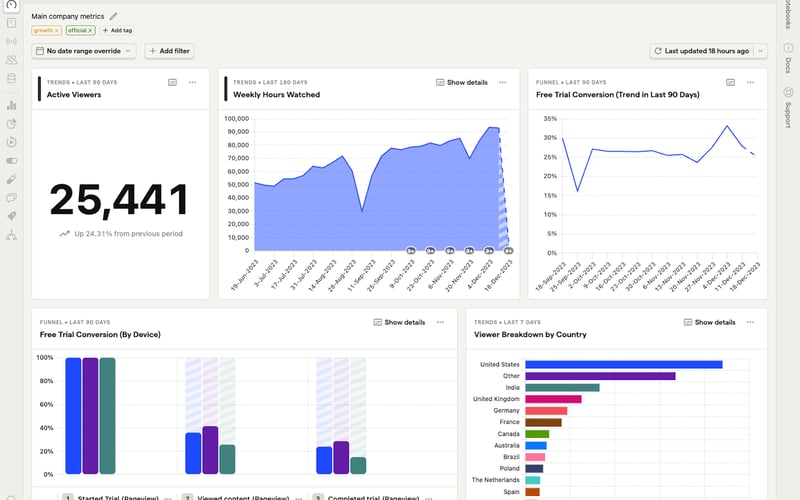800x500 pixels.
Task: Open the No date range override dropdown
Action: point(84,51)
